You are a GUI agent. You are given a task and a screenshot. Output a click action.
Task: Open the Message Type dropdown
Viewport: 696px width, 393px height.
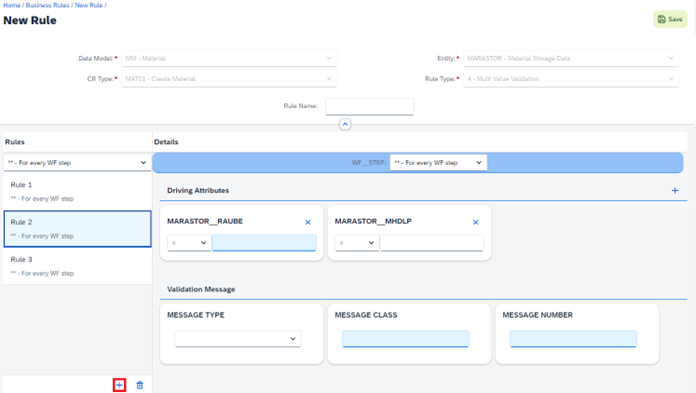click(x=238, y=339)
